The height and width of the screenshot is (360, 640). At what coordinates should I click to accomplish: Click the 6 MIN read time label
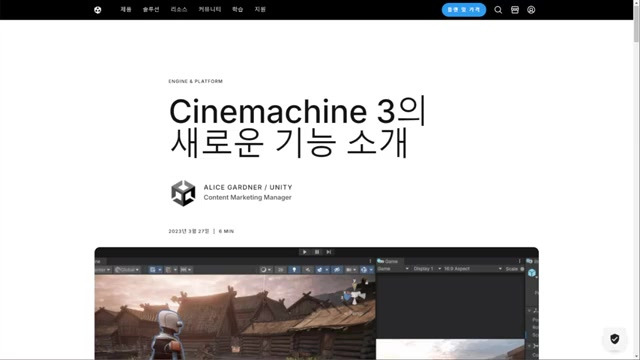click(x=226, y=231)
